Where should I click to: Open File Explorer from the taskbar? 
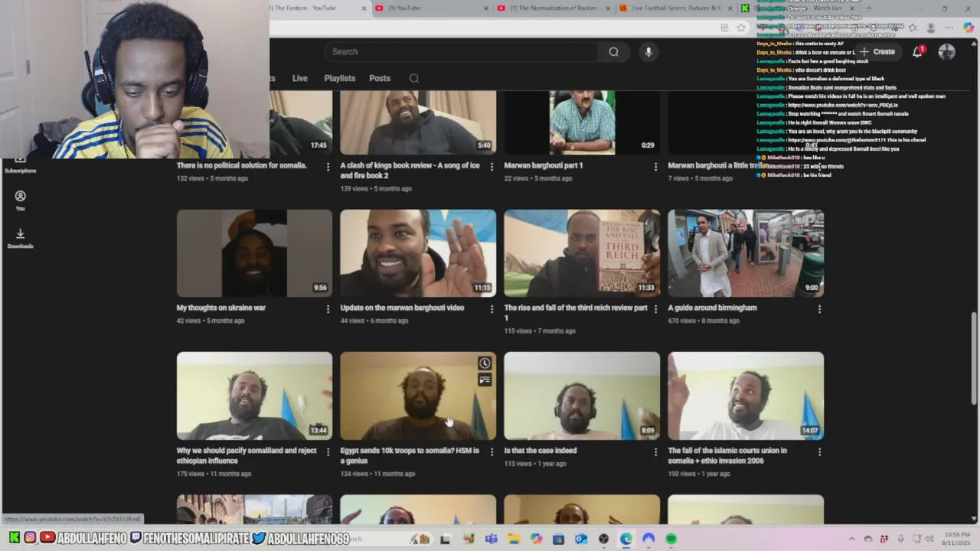(x=514, y=539)
